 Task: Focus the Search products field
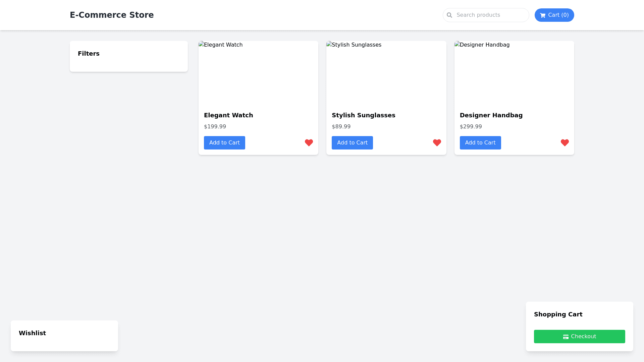click(x=490, y=15)
